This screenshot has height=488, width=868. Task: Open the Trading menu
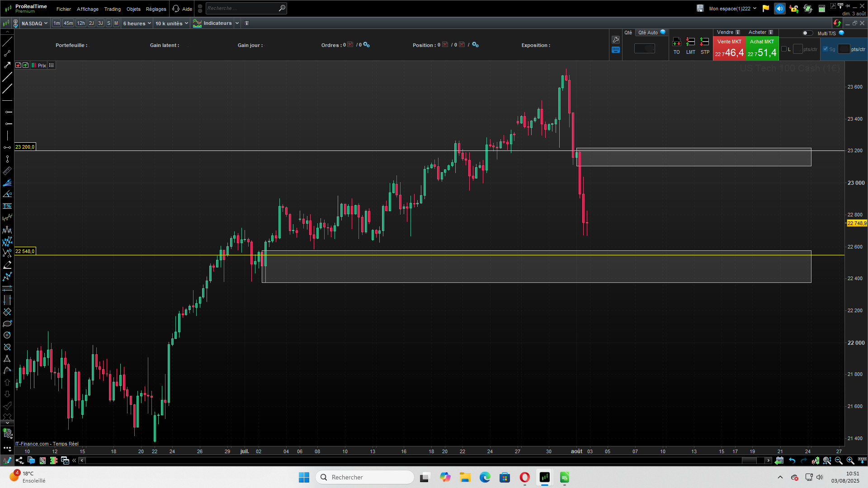click(x=112, y=9)
